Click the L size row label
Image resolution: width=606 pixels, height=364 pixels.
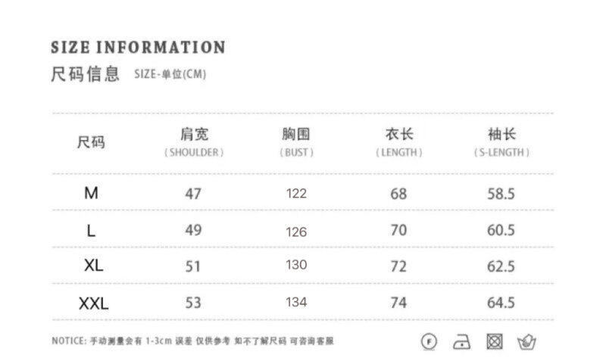91,231
